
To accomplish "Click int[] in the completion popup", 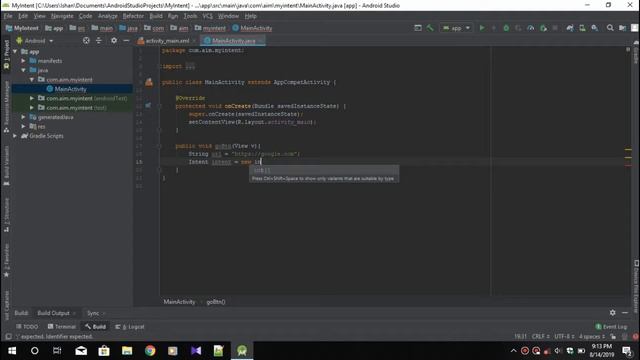I will point(324,170).
